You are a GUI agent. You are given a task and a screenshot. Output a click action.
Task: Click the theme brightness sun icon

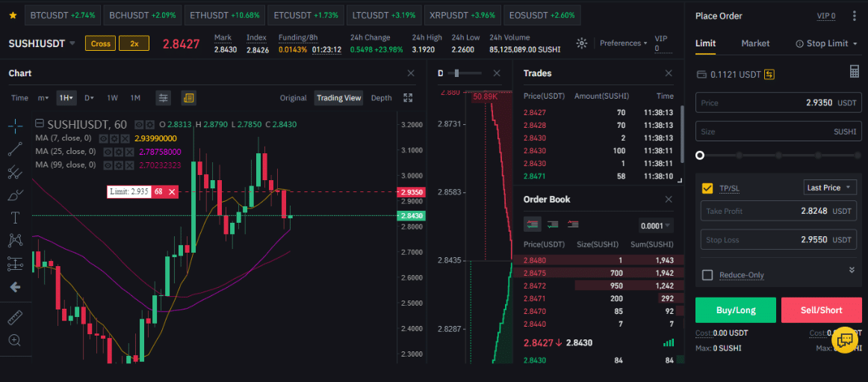tap(581, 43)
